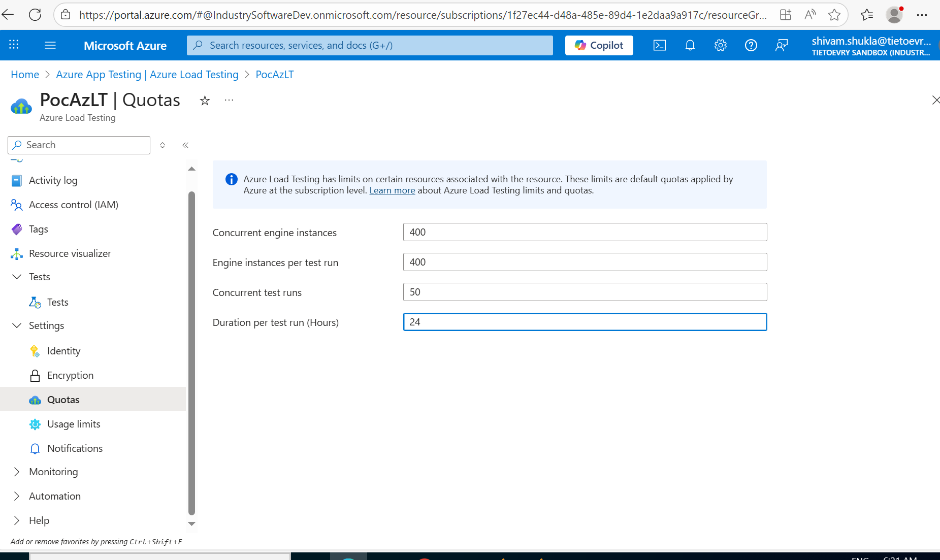Collapse the Settings group
This screenshot has width=940, height=560.
[x=17, y=325]
